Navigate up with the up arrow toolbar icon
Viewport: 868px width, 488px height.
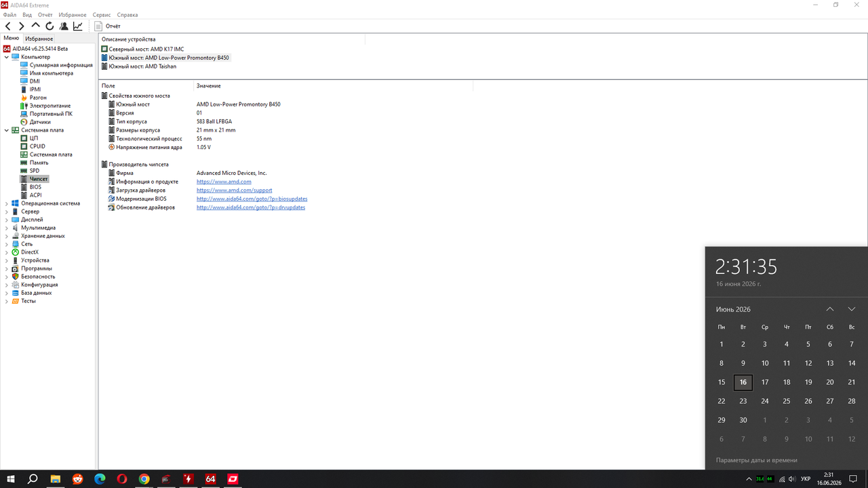36,26
